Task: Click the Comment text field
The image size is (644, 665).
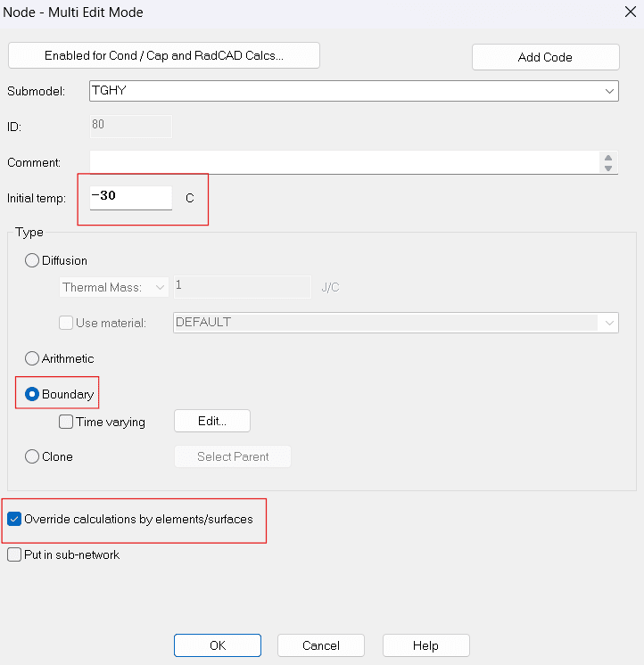Action: click(344, 162)
